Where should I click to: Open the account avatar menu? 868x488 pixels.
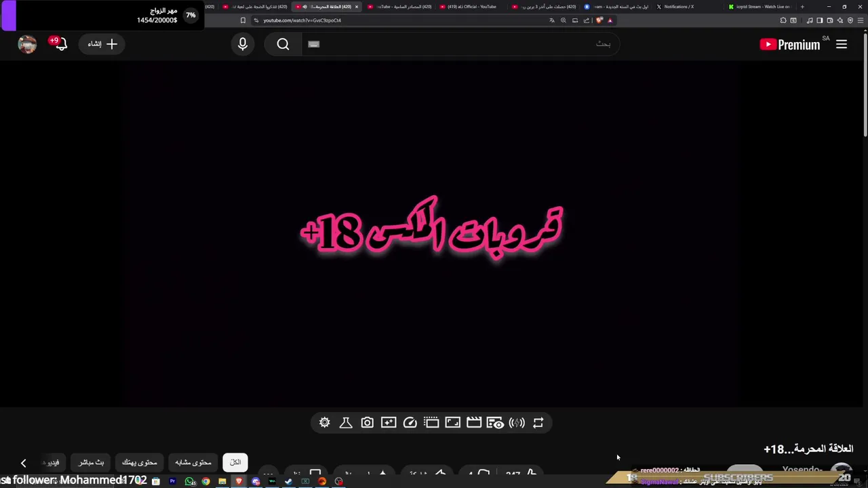click(x=27, y=44)
